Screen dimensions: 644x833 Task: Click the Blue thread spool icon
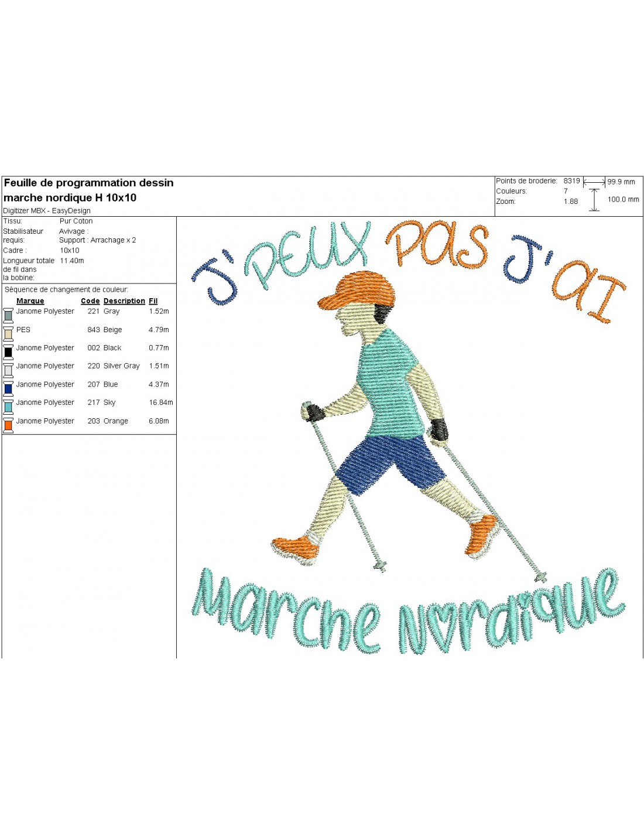pos(8,388)
